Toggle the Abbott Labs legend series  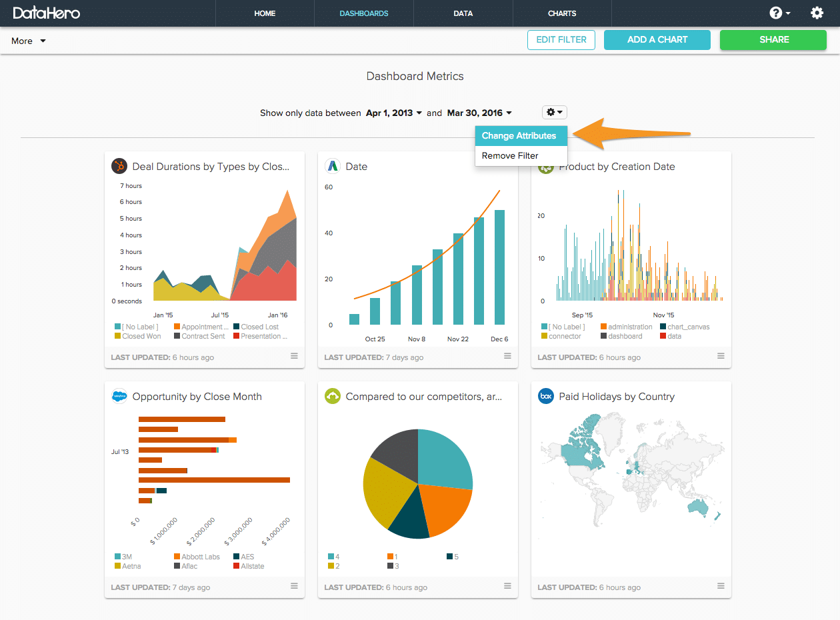(x=197, y=557)
